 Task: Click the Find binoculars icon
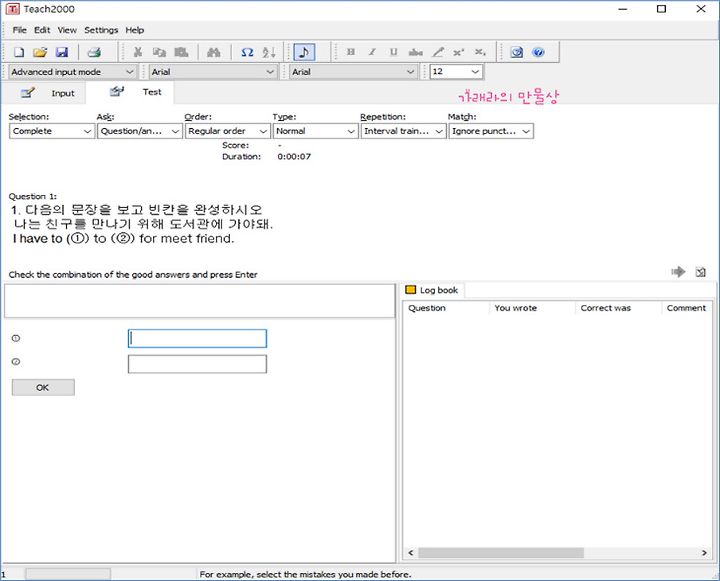point(214,52)
